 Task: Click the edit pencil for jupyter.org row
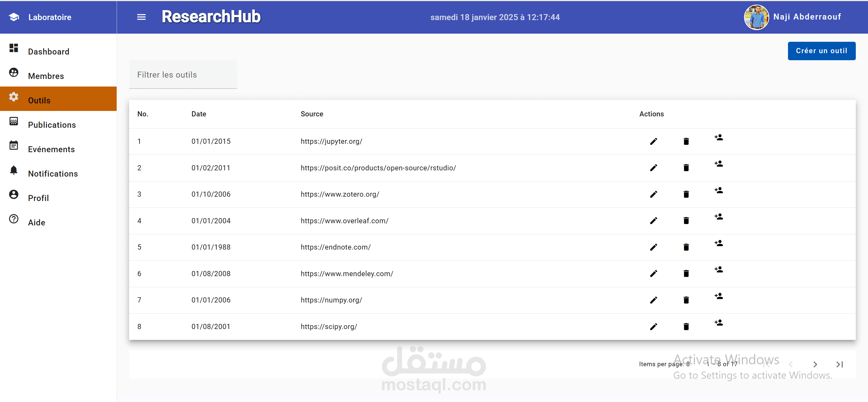[653, 142]
